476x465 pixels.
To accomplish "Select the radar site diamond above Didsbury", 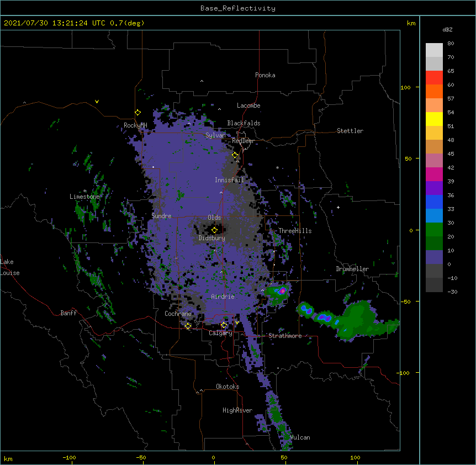I will [214, 230].
